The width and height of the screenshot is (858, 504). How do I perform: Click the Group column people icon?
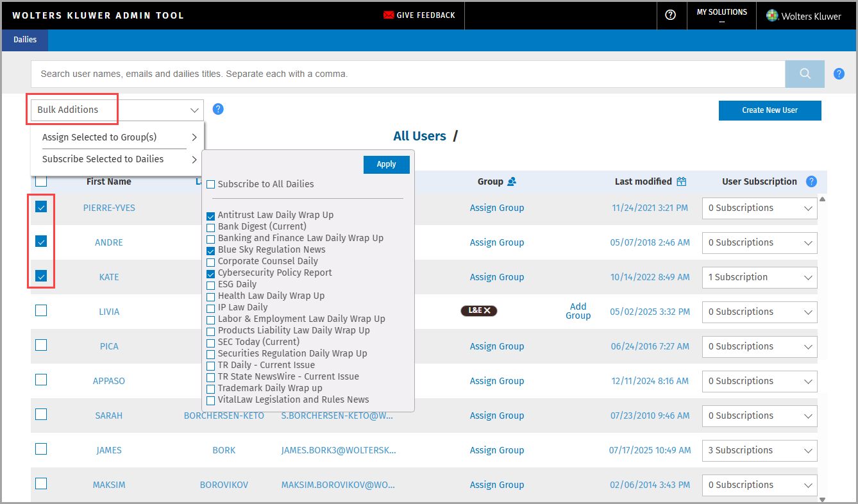pyautogui.click(x=512, y=181)
